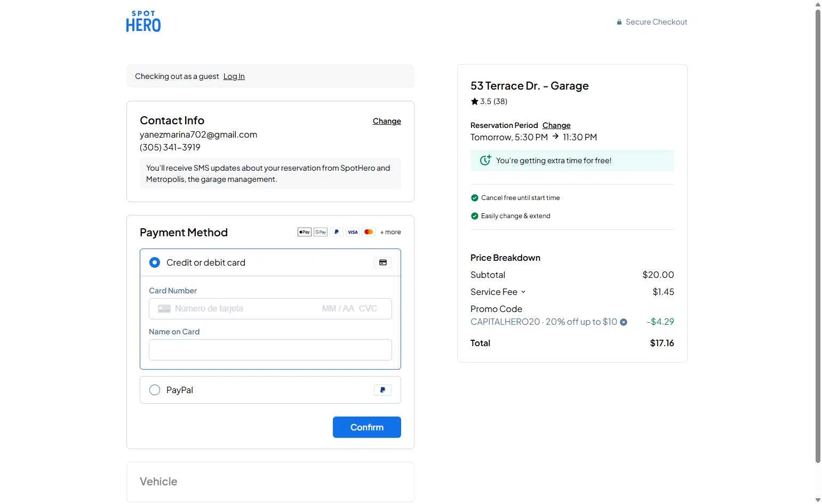Image resolution: width=822 pixels, height=504 pixels.
Task: Change the Reservation Period
Action: 556,125
